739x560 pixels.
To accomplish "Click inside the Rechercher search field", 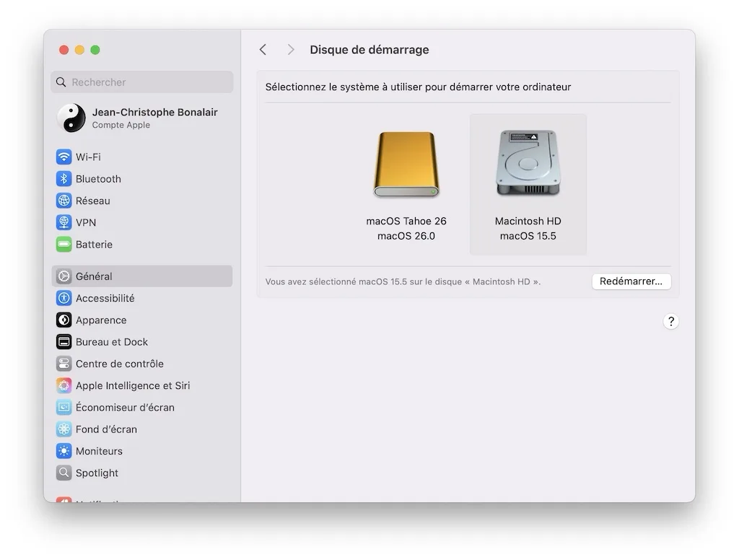I will (141, 82).
